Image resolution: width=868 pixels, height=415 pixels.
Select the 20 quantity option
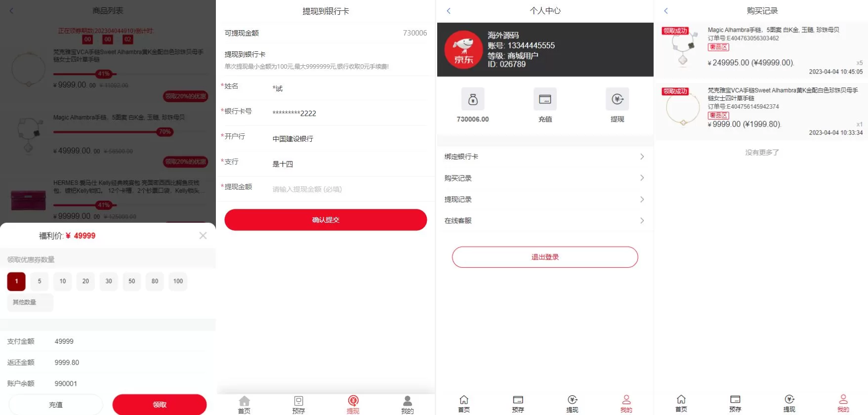point(85,281)
